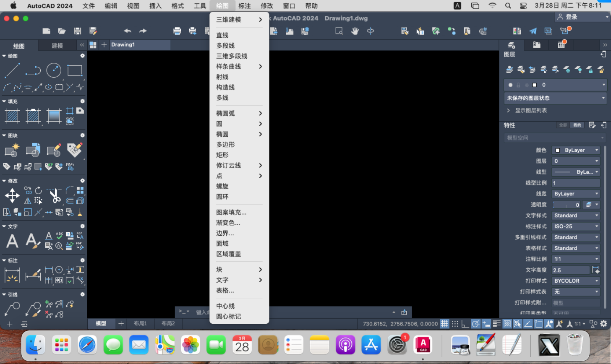This screenshot has height=364, width=611.
Task: Select the Line tool in the draw panel
Action: (x=12, y=70)
